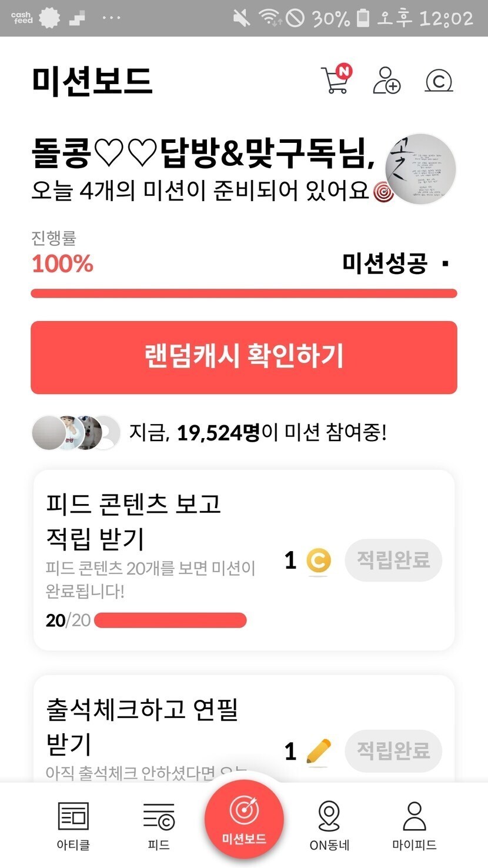Tap 적립완료 for feed content mission
This screenshot has height=868, width=488.
[393, 560]
